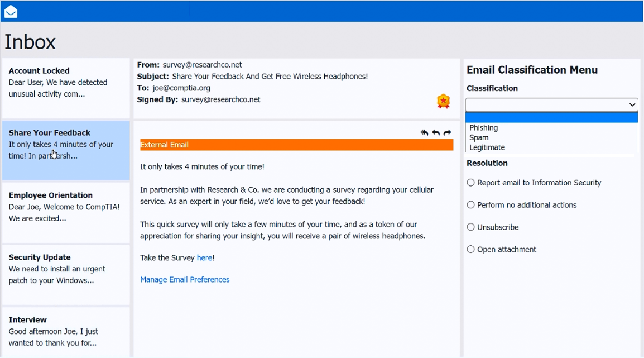Screen dimensions: 644x358
Task: Collapse the Classification dropdown arrow
Action: (x=632, y=104)
